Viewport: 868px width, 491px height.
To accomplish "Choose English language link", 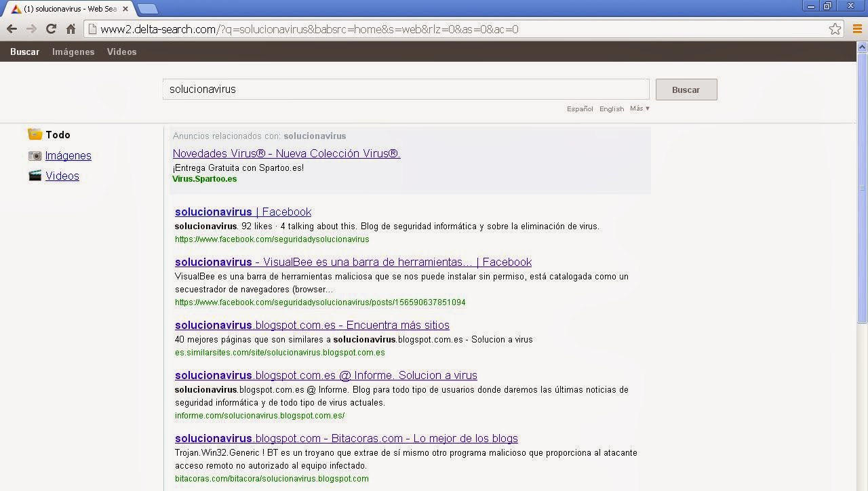I will [612, 109].
